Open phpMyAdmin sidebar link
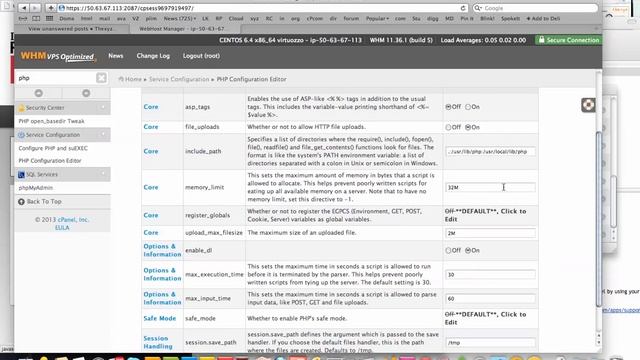640x360 pixels. tap(36, 188)
